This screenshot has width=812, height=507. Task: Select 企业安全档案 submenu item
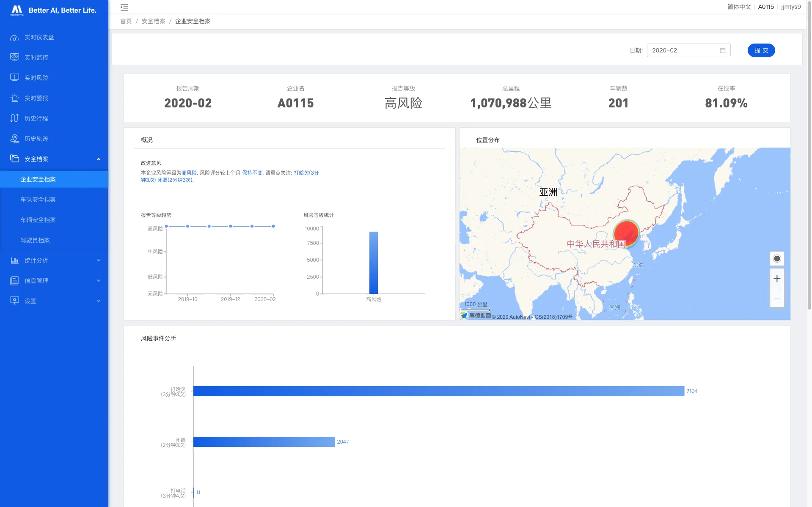tap(54, 179)
